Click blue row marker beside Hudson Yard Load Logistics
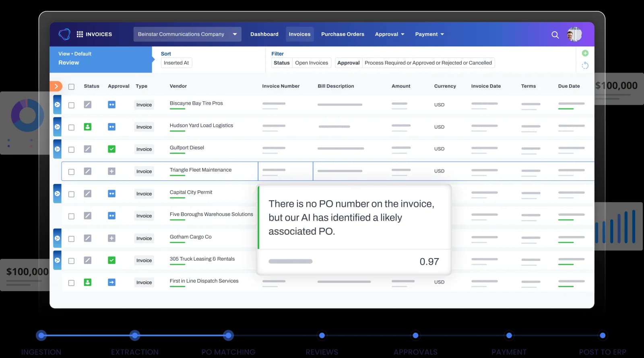This screenshot has width=644, height=358. 58,126
